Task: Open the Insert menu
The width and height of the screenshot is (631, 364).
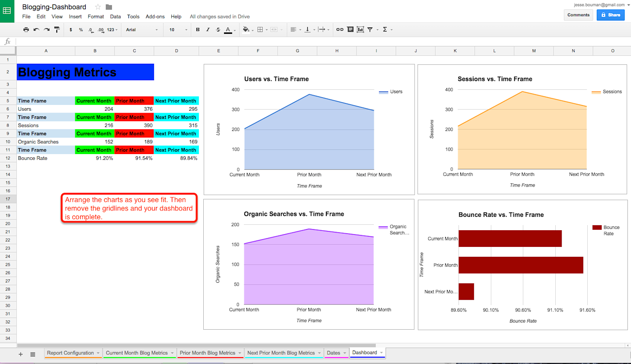Action: [75, 16]
